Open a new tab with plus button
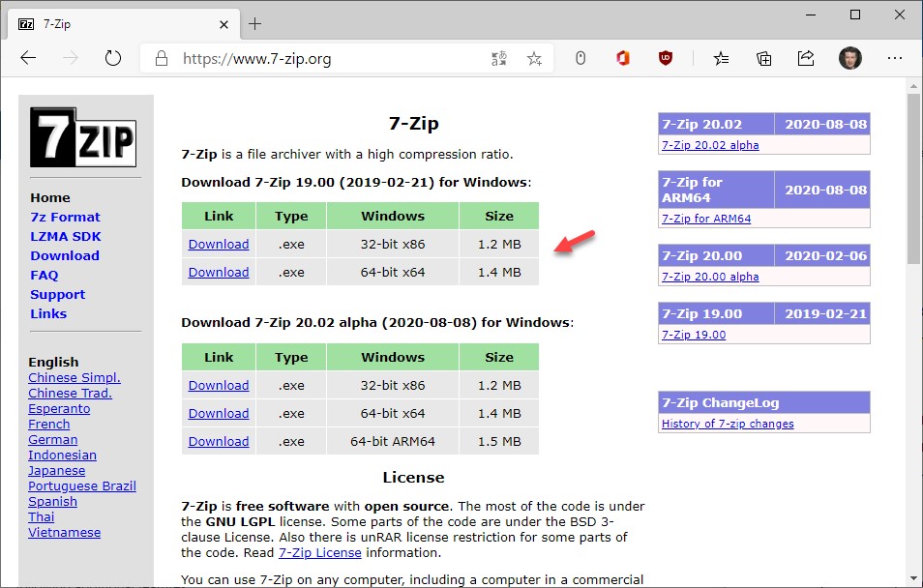This screenshot has width=923, height=588. tap(255, 23)
